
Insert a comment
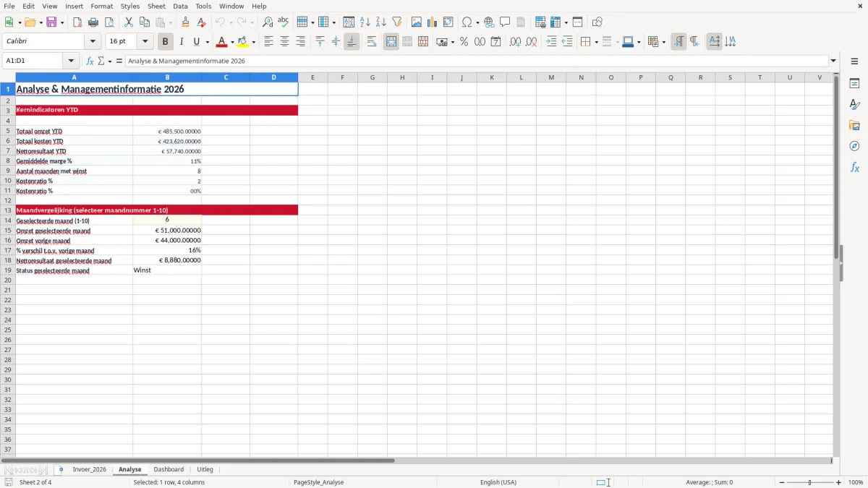click(x=505, y=22)
